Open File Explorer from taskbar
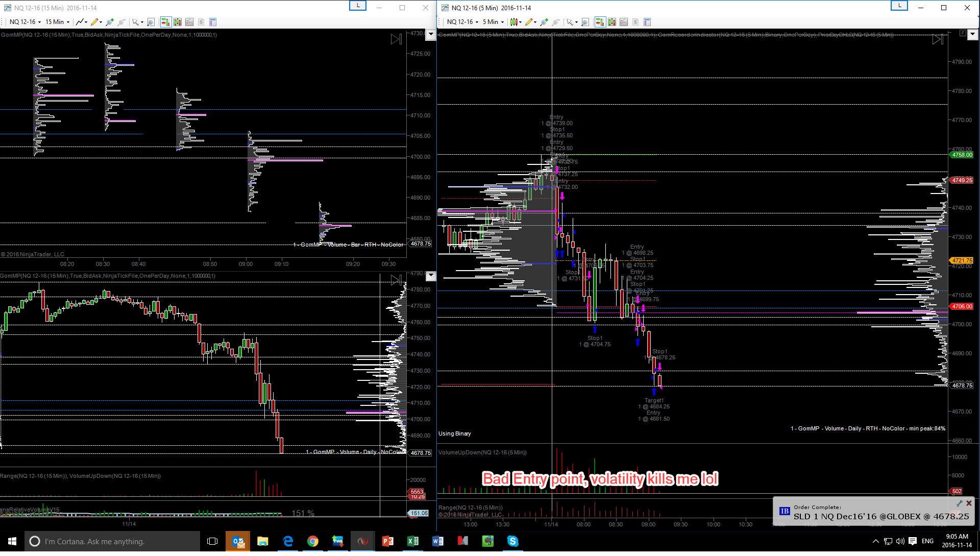 point(263,541)
